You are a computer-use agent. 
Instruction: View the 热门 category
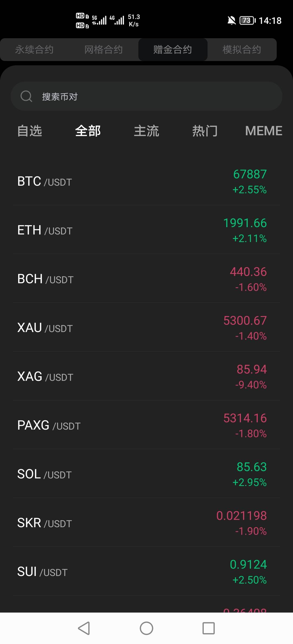(x=205, y=131)
